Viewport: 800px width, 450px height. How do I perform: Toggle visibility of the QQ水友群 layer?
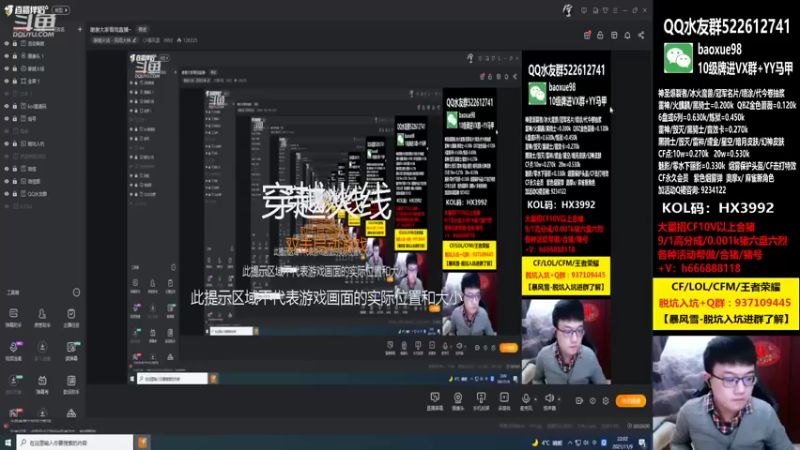[x=7, y=194]
